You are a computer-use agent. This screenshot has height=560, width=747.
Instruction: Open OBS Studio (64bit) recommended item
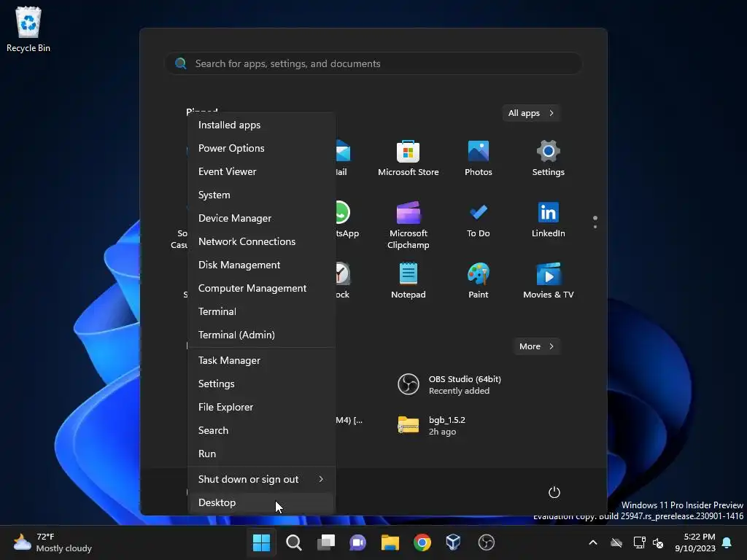coord(449,385)
